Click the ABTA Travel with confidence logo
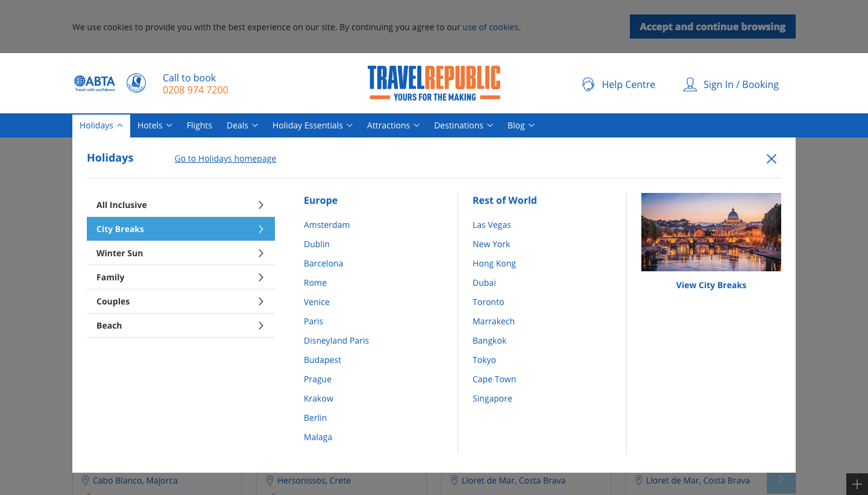Screen dimensions: 868x495 point(94,83)
